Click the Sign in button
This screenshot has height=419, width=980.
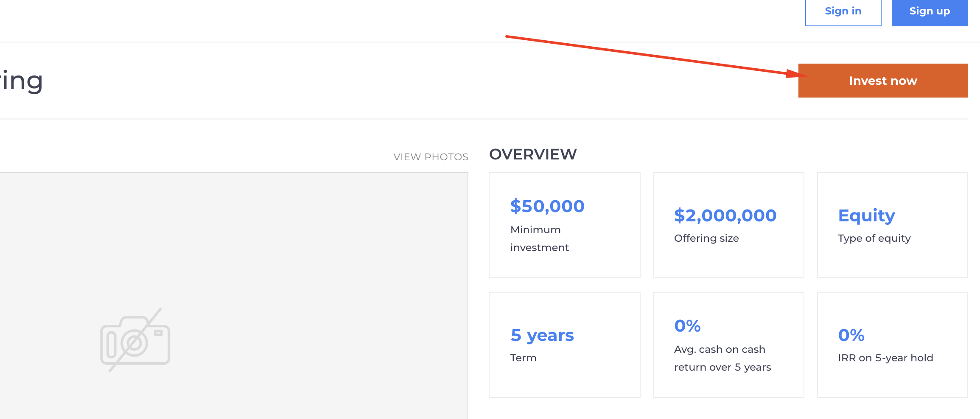(x=843, y=11)
